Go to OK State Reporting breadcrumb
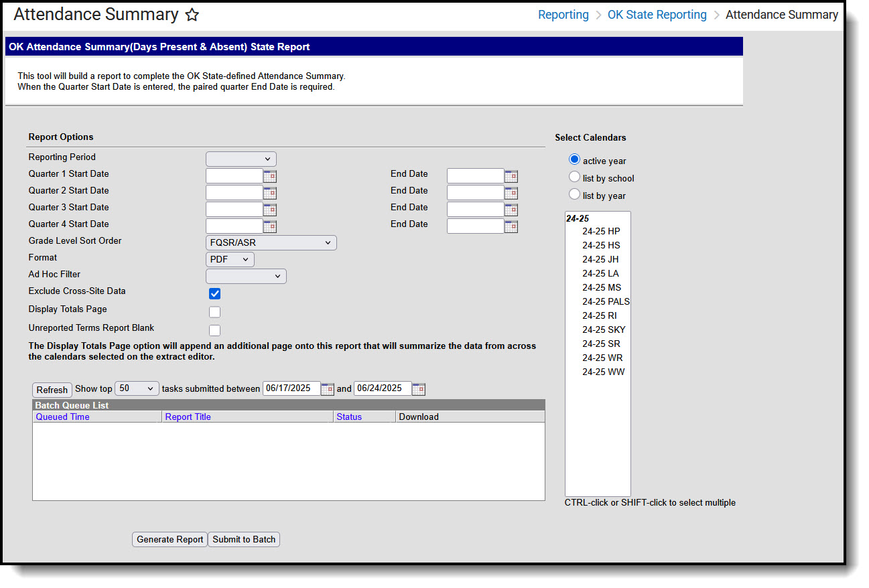The height and width of the screenshot is (588, 869). (x=657, y=15)
